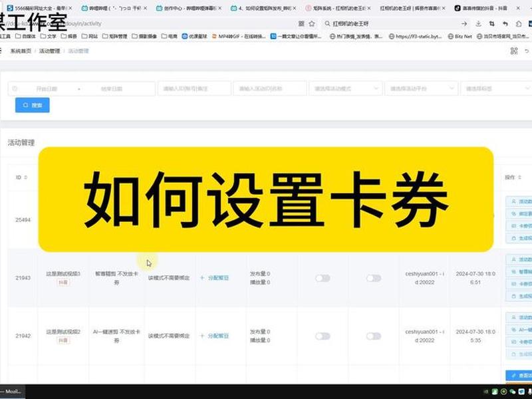Click the grid icon at the page's top right

[x=514, y=51]
